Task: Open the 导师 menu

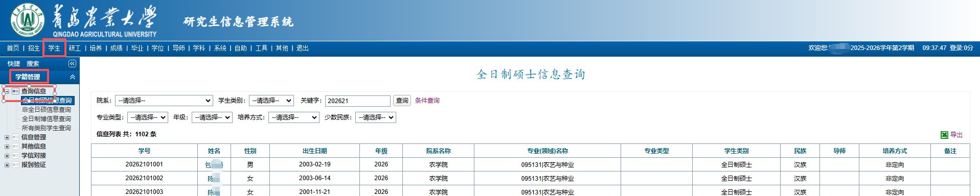Action: click(x=178, y=48)
